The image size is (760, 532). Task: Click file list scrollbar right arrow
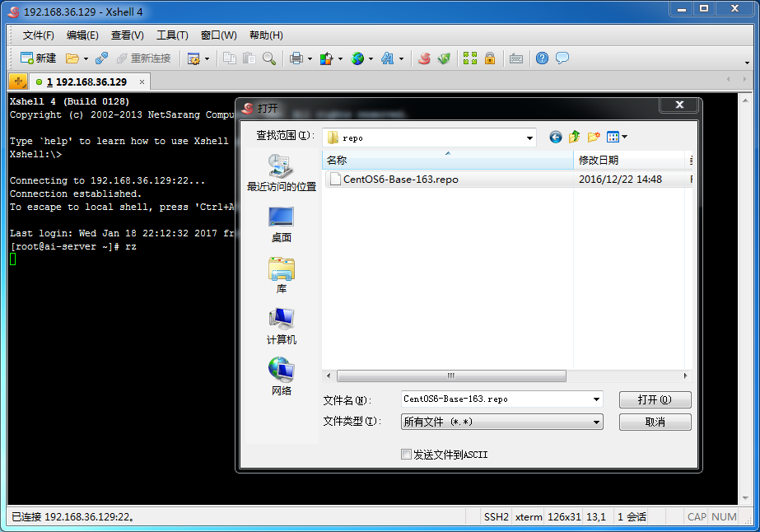(685, 376)
